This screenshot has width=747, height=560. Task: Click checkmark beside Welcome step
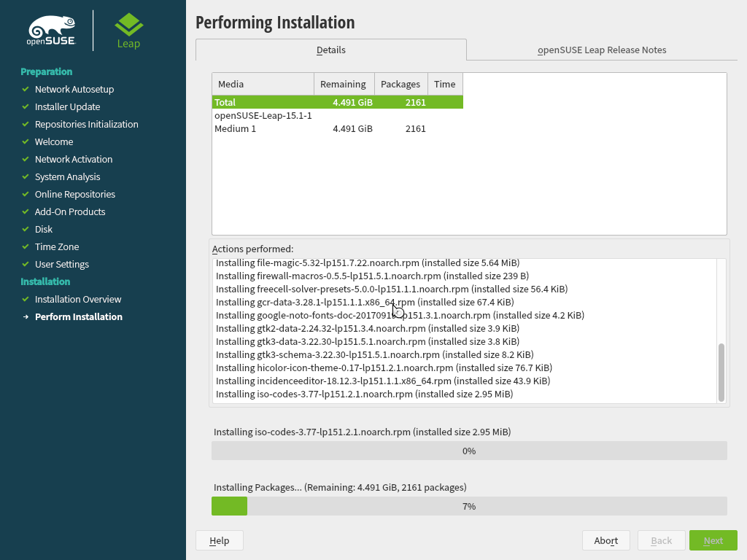click(26, 142)
